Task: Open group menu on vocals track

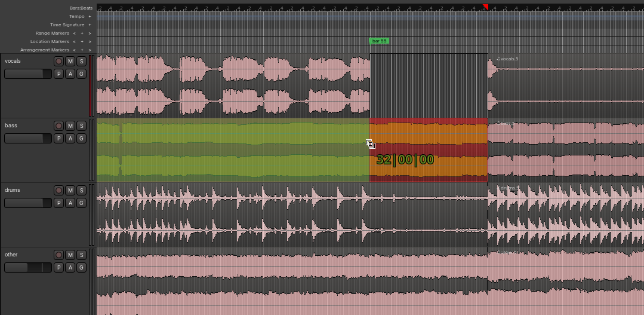Action: 81,74
